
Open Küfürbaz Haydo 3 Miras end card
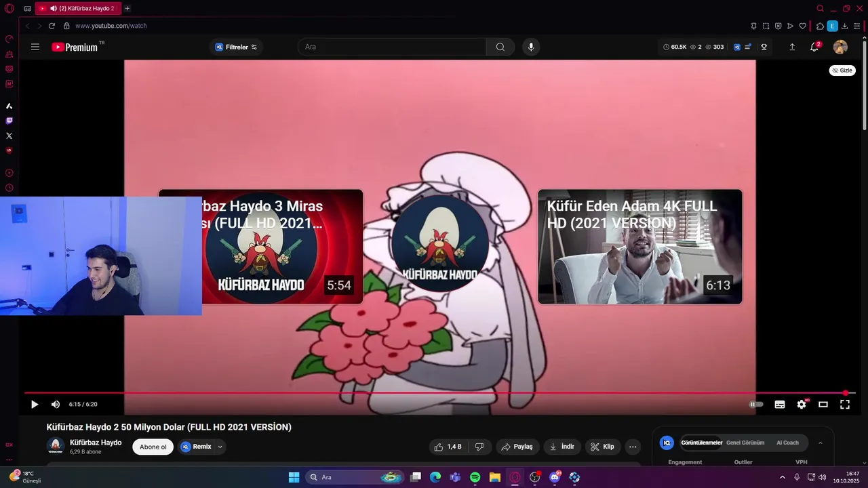pyautogui.click(x=282, y=247)
